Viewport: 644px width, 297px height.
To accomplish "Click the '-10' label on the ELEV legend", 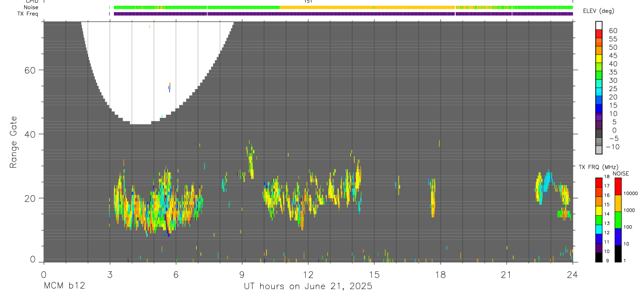I will [611, 147].
